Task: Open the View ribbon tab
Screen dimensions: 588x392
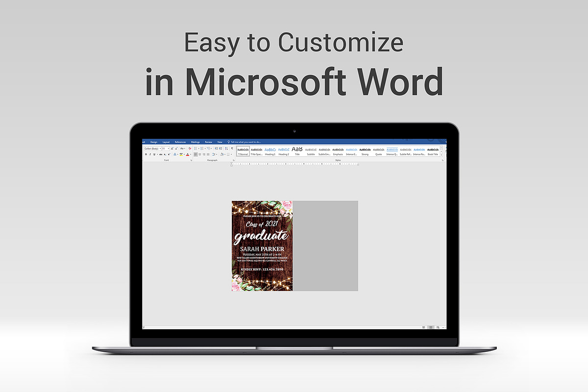Action: click(x=220, y=142)
